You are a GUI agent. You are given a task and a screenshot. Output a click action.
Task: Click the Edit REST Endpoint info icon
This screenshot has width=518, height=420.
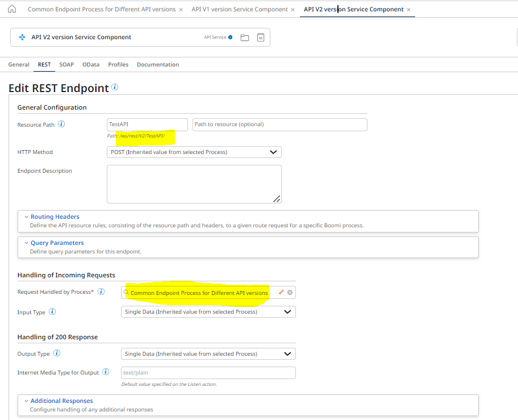115,88
